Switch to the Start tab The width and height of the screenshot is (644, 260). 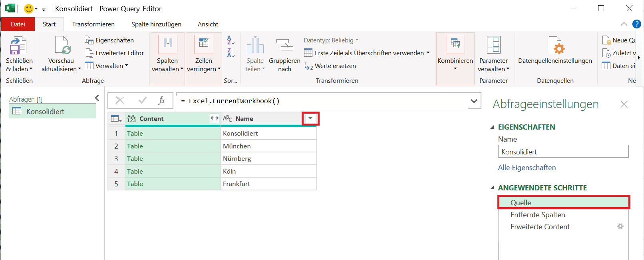49,24
